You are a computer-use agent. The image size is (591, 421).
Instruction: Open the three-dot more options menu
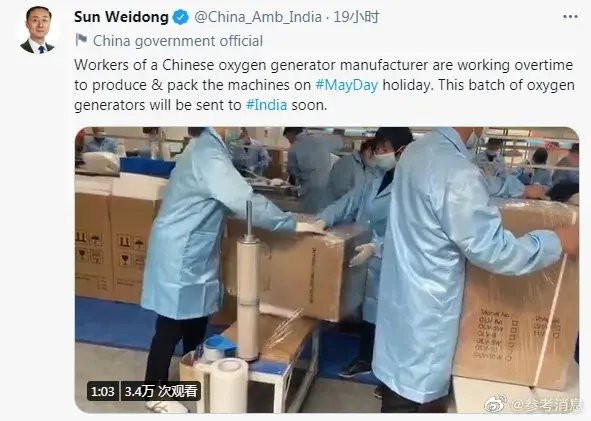point(570,17)
